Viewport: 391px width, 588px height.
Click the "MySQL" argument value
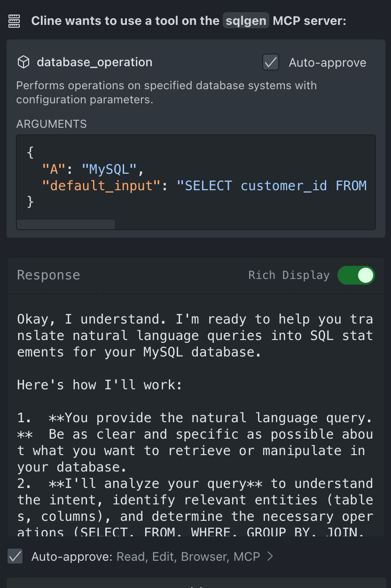tap(109, 169)
